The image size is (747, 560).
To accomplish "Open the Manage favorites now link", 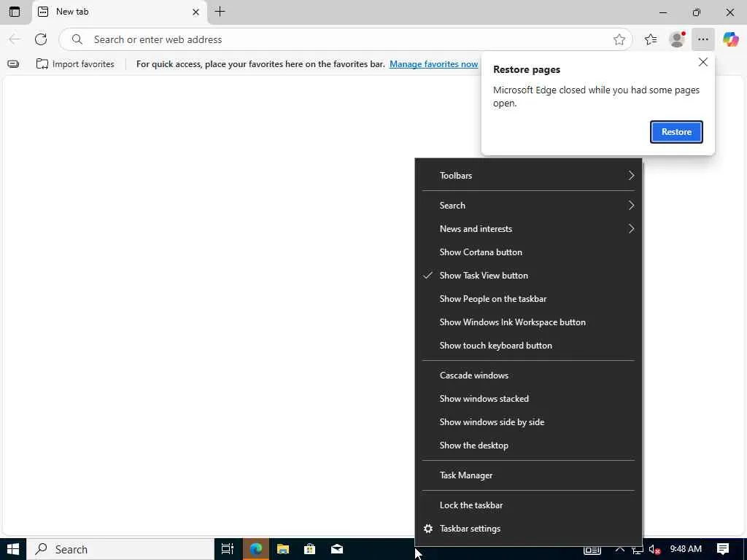I will tap(433, 64).
